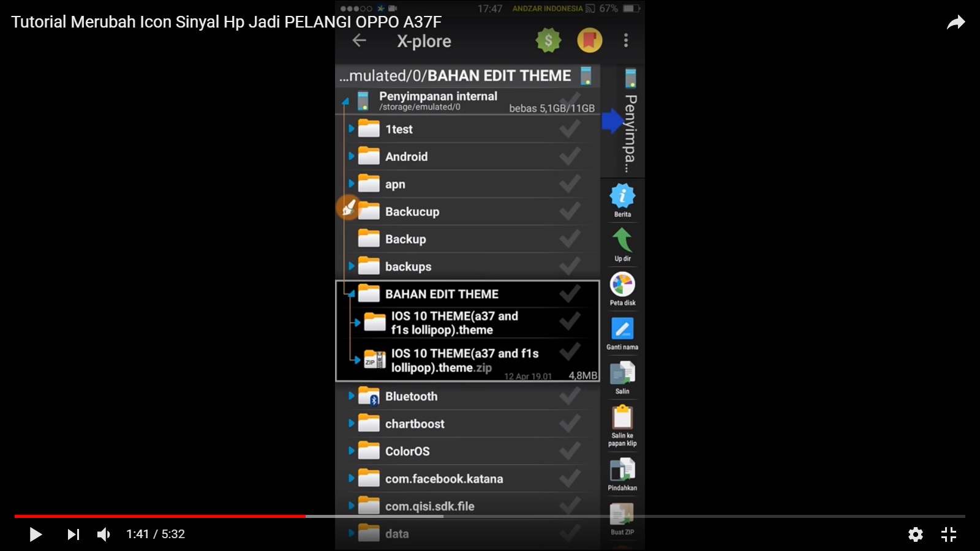Tap the green dollar donate icon
980x551 pixels.
point(548,40)
